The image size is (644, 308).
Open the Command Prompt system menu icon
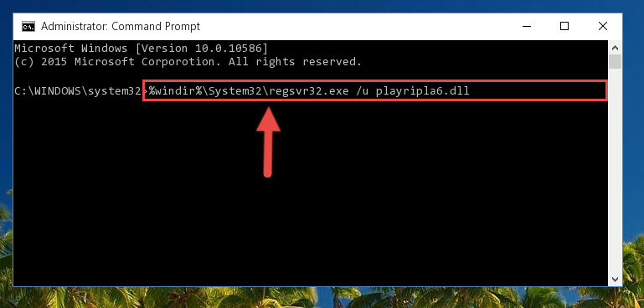tap(28, 27)
